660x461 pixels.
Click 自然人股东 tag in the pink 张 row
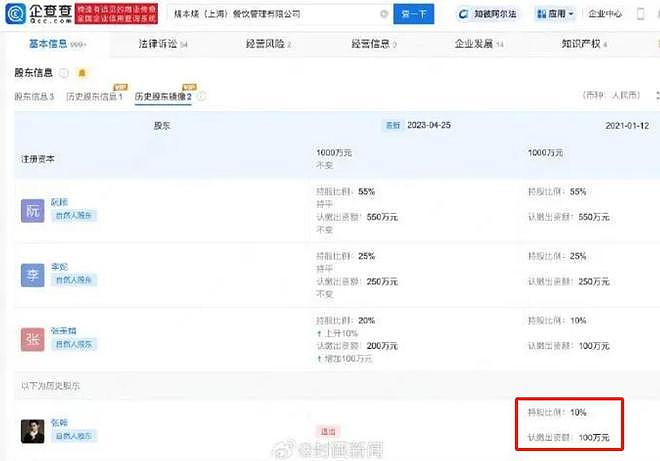[x=74, y=344]
